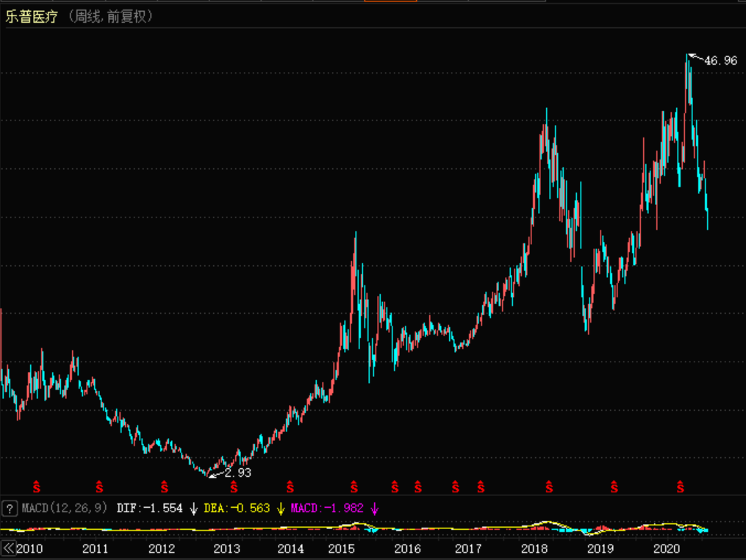Click the yellow down arrow after DEA value
Screen dimensions: 746x560
click(281, 509)
